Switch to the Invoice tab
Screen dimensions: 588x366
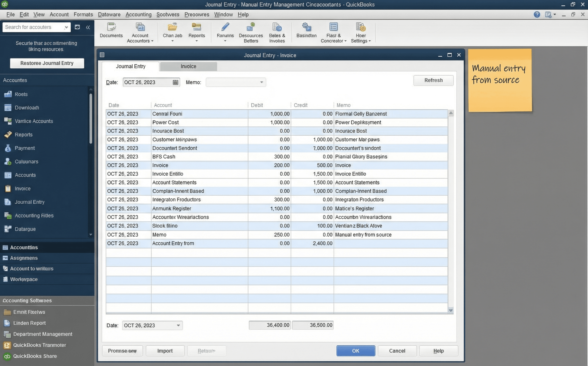tap(188, 66)
